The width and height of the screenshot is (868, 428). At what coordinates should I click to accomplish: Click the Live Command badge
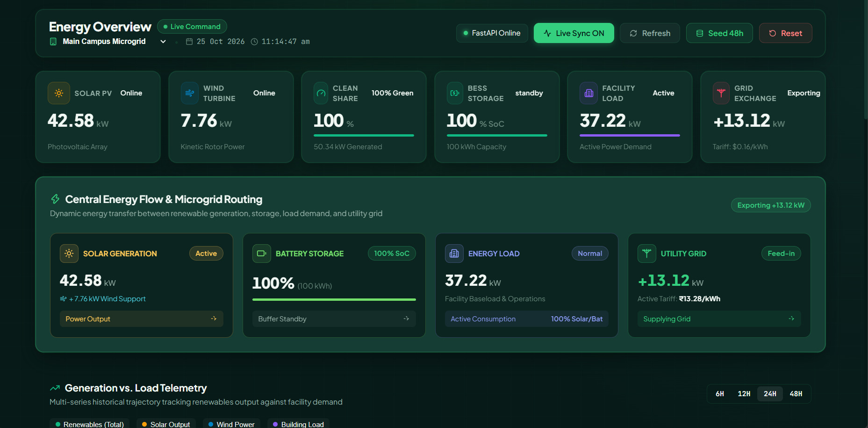pos(192,27)
